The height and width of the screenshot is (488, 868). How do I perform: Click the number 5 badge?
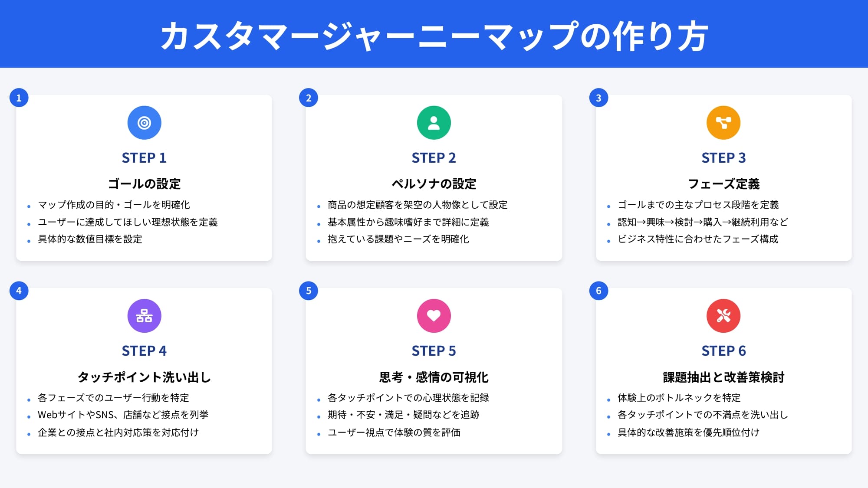309,291
